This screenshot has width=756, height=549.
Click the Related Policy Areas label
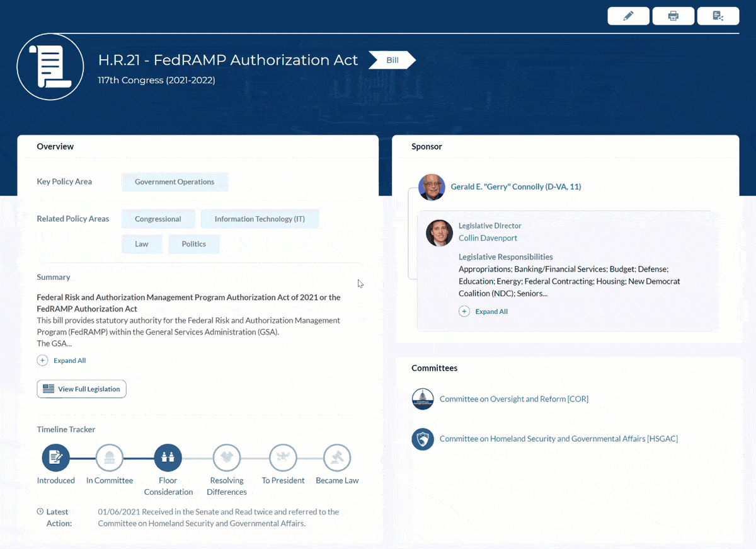[73, 219]
